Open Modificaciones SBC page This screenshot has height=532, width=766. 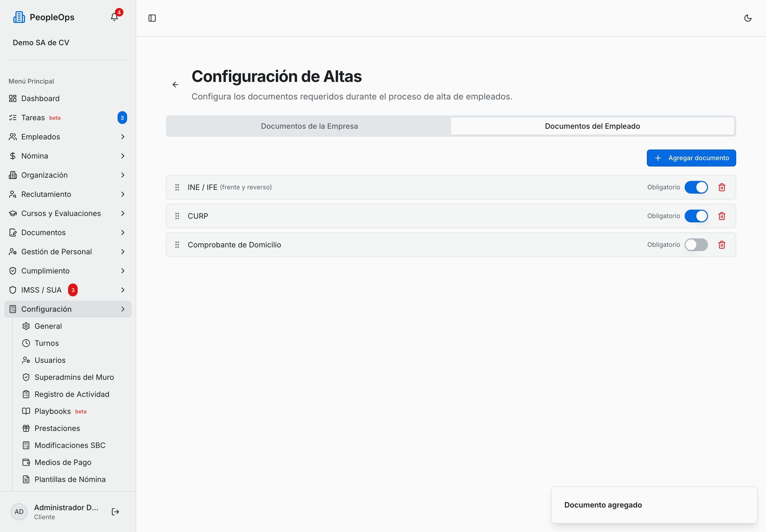[70, 445]
